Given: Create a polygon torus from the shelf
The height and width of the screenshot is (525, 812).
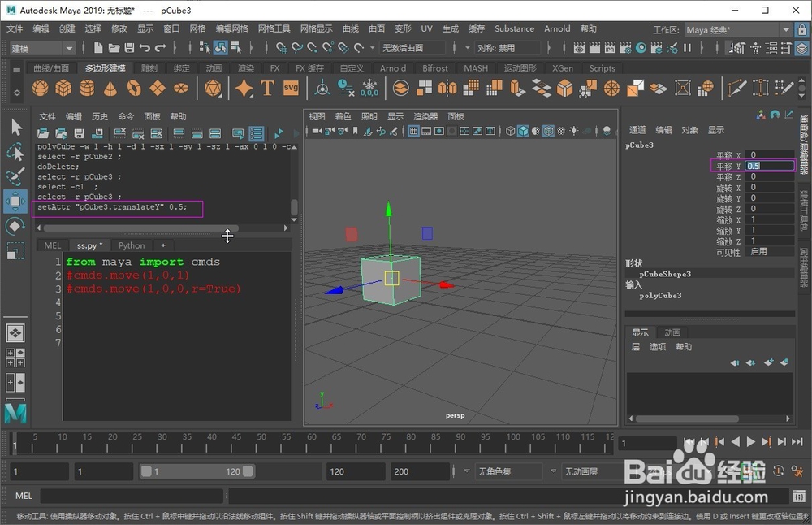Looking at the screenshot, I should (135, 87).
